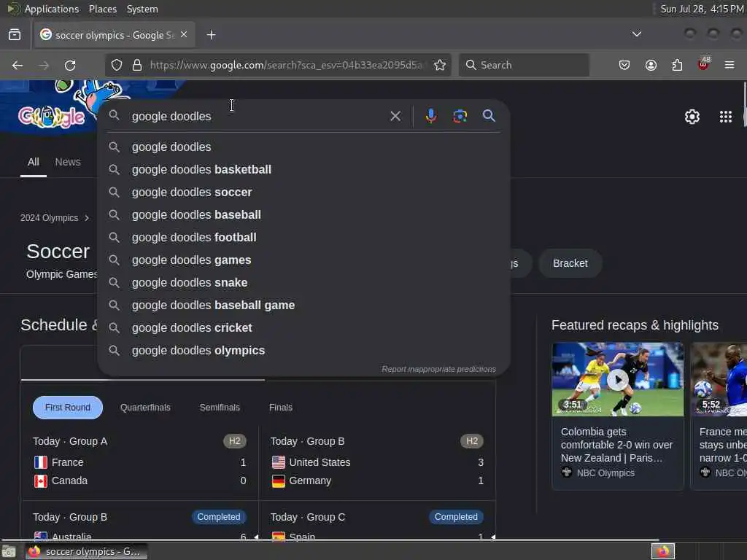Open the France vs Canada Group A match

coord(139,462)
